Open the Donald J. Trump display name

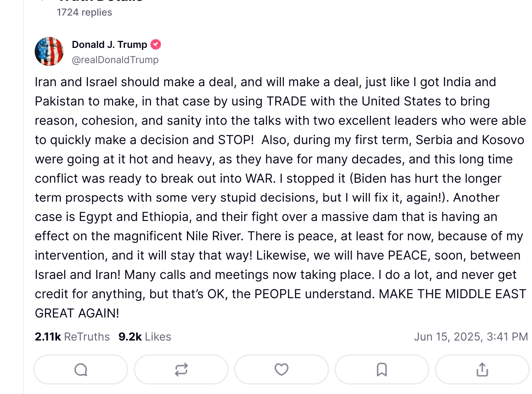click(x=109, y=45)
